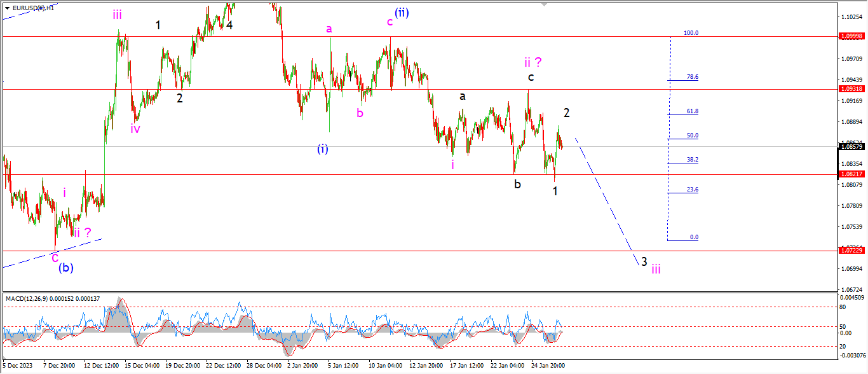Select the blue (ii) wave label
This screenshot has height=374, width=868.
401,12
